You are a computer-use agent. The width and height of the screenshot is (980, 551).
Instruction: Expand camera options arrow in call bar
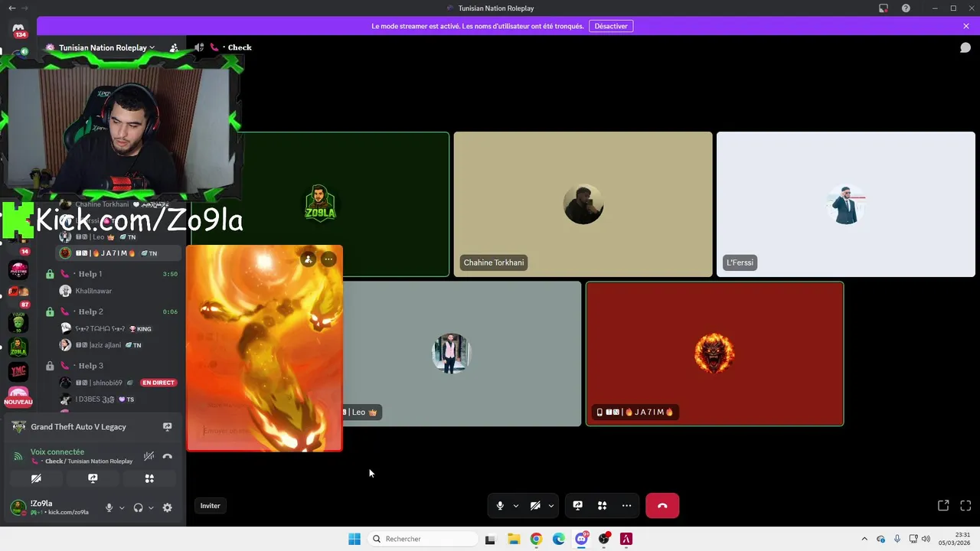click(550, 506)
